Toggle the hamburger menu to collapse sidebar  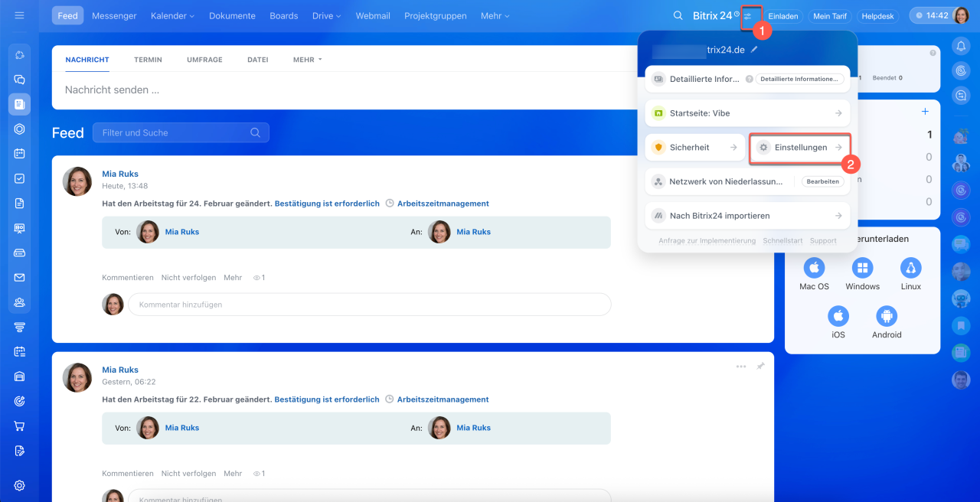(x=20, y=15)
